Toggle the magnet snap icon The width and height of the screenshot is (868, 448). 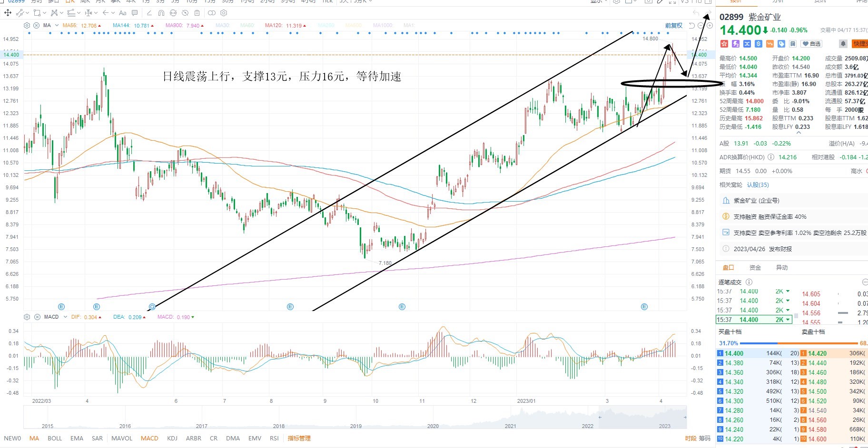(161, 13)
